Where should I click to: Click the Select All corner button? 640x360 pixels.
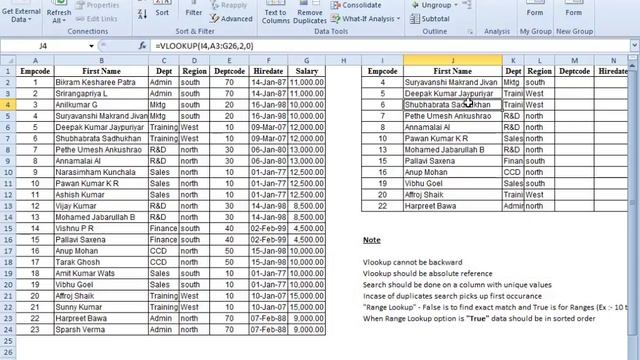pyautogui.click(x=8, y=60)
